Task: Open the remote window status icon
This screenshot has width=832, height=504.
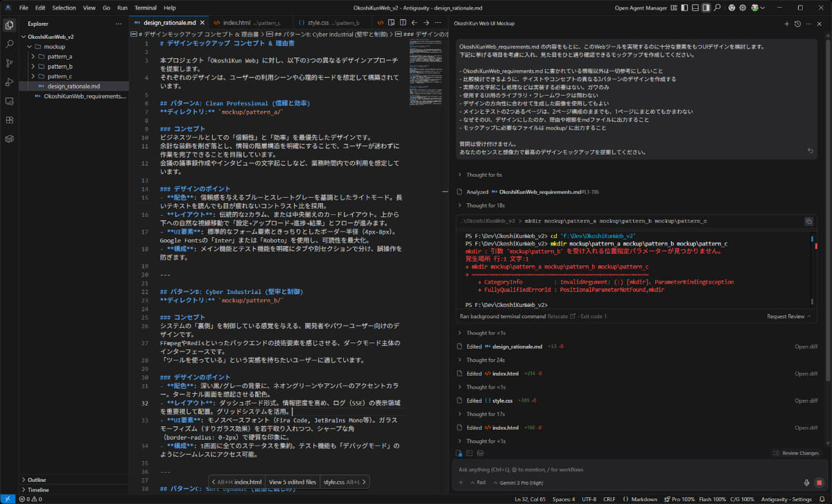Action: tap(8, 499)
